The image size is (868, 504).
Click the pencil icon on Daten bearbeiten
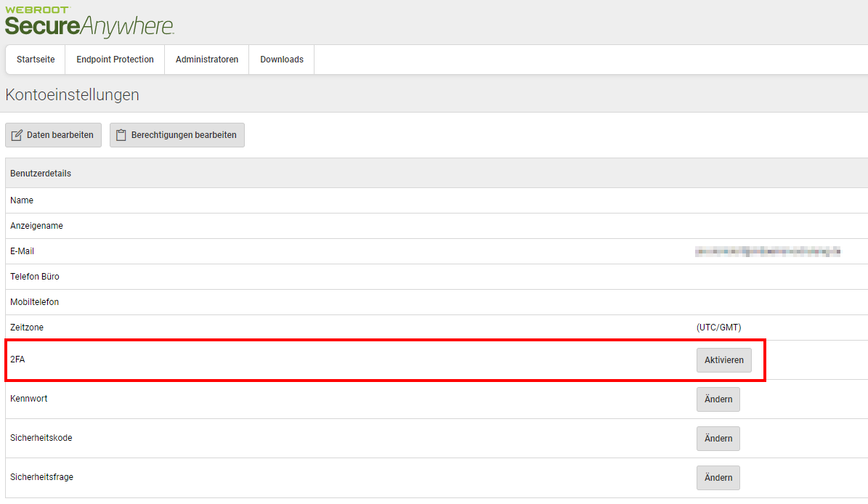(x=17, y=135)
